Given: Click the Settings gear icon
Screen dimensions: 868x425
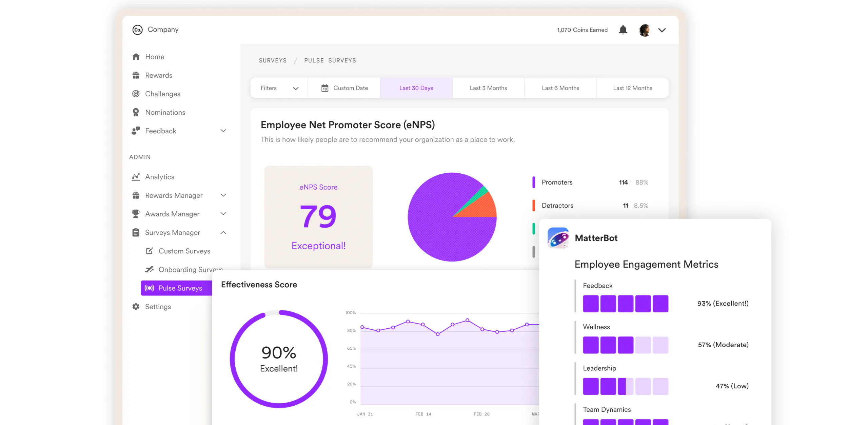Looking at the screenshot, I should pos(136,307).
